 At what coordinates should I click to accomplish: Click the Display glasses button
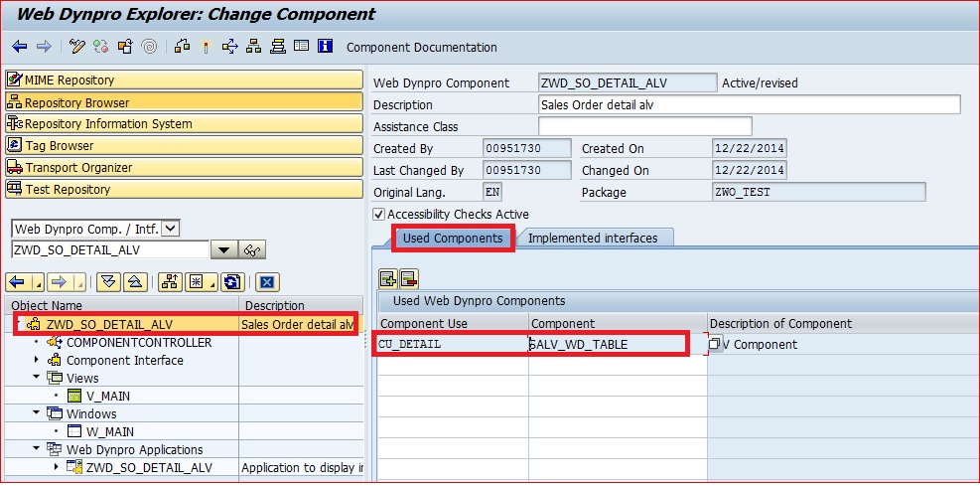252,250
